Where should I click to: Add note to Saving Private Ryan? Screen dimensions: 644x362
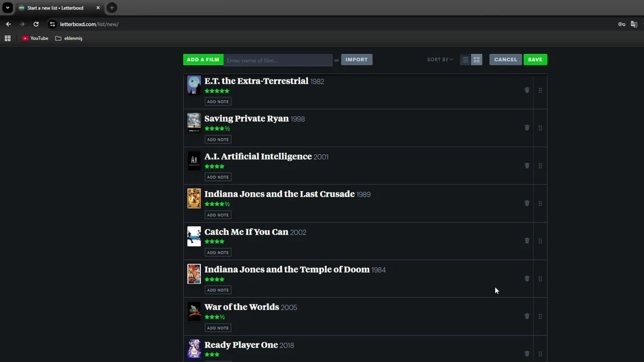click(218, 139)
